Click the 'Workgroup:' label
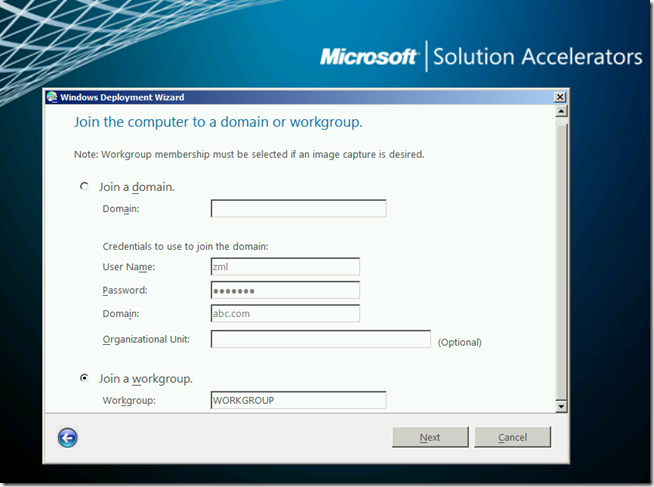 coord(129,401)
